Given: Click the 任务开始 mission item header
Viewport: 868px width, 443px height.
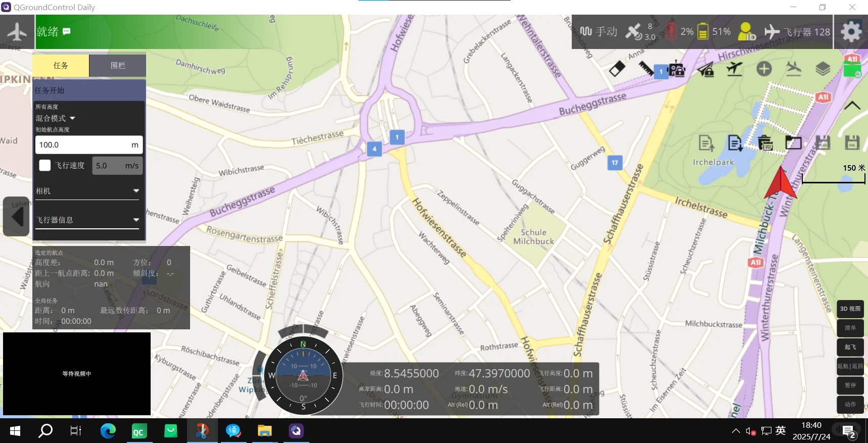Looking at the screenshot, I should tap(89, 90).
